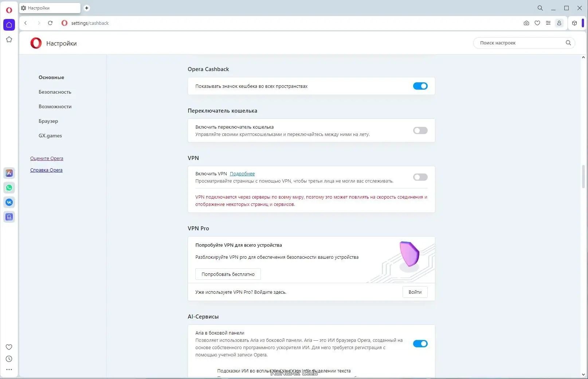The image size is (588, 379).
Task: Open bookmarks heart at sidebar bottom
Action: pos(9,347)
